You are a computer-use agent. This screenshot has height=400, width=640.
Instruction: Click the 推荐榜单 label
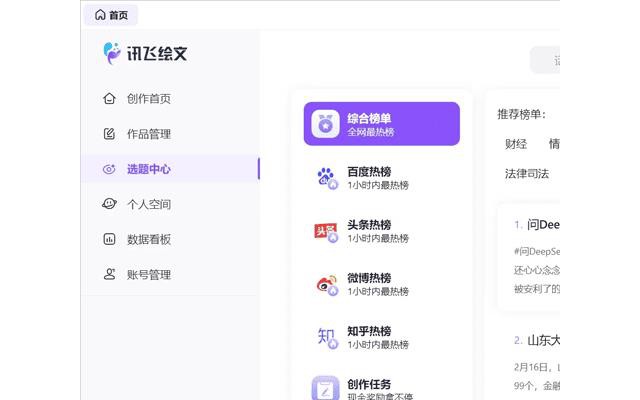point(521,114)
